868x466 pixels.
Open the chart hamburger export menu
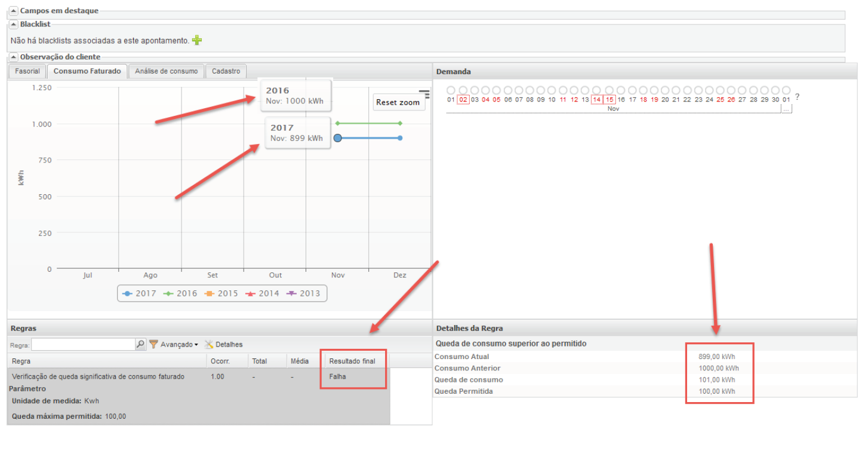[x=424, y=93]
